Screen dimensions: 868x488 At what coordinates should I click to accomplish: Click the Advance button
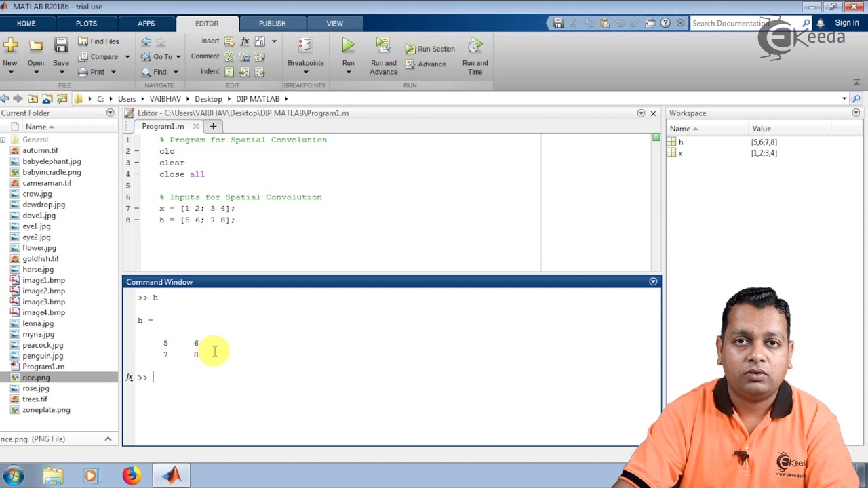(x=426, y=64)
